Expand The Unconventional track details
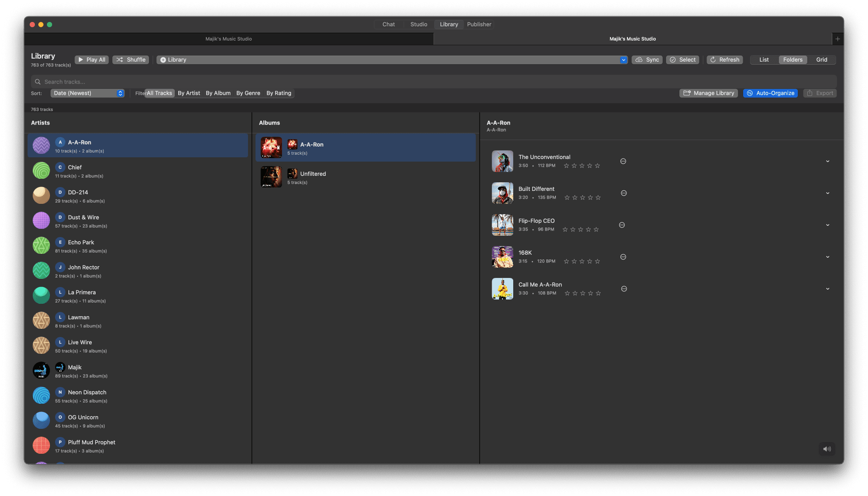This screenshot has width=868, height=496. [828, 161]
